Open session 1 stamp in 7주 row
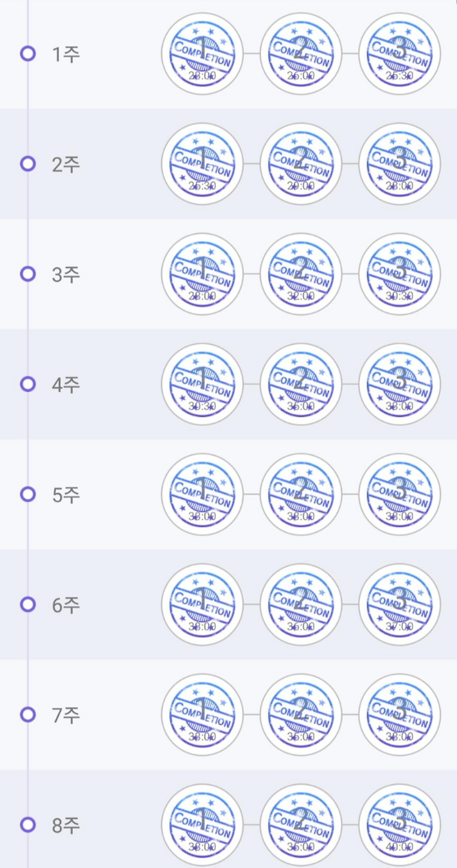Screen dimensions: 457x868 point(202,715)
